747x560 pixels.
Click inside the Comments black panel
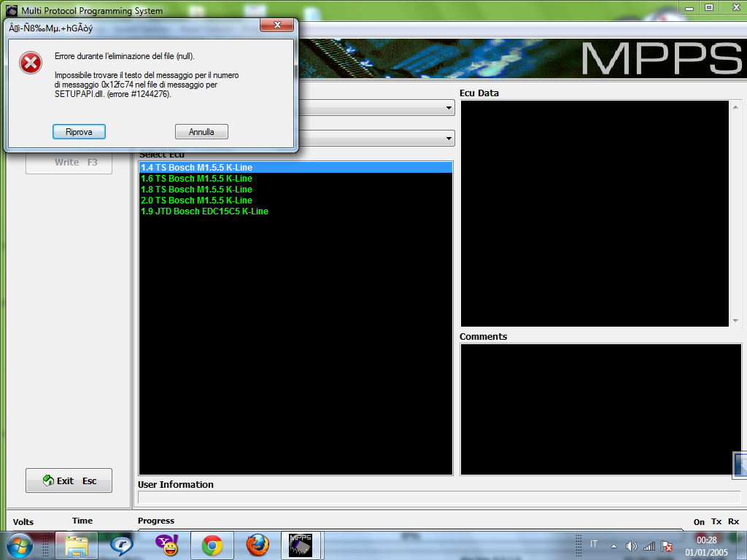pos(600,410)
